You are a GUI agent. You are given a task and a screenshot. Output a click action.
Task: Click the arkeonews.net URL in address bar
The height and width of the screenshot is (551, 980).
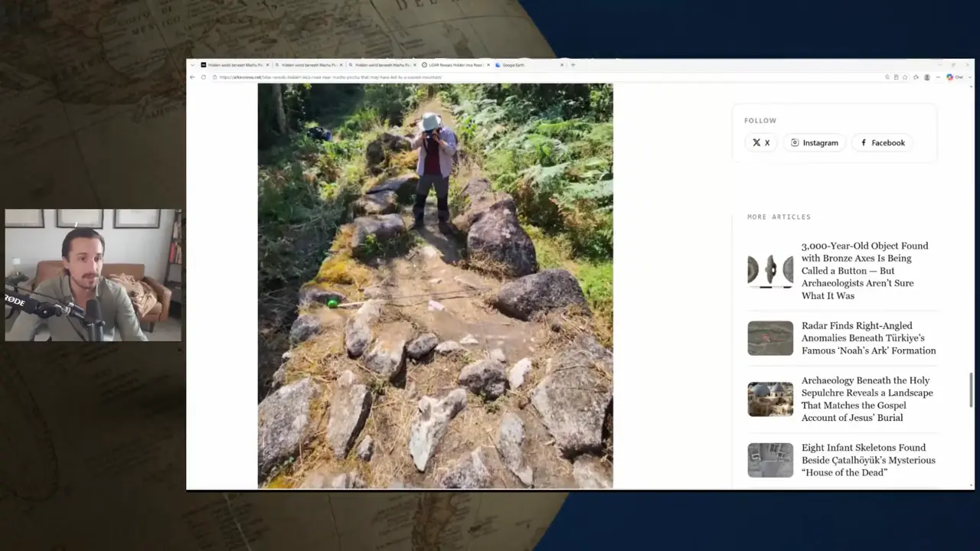[x=330, y=77]
